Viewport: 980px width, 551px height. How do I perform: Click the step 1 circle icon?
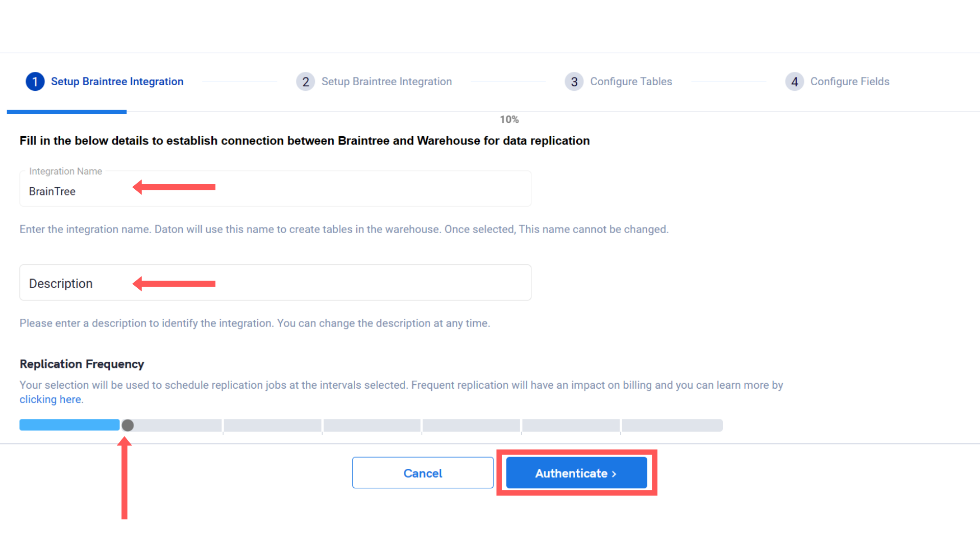tap(35, 82)
